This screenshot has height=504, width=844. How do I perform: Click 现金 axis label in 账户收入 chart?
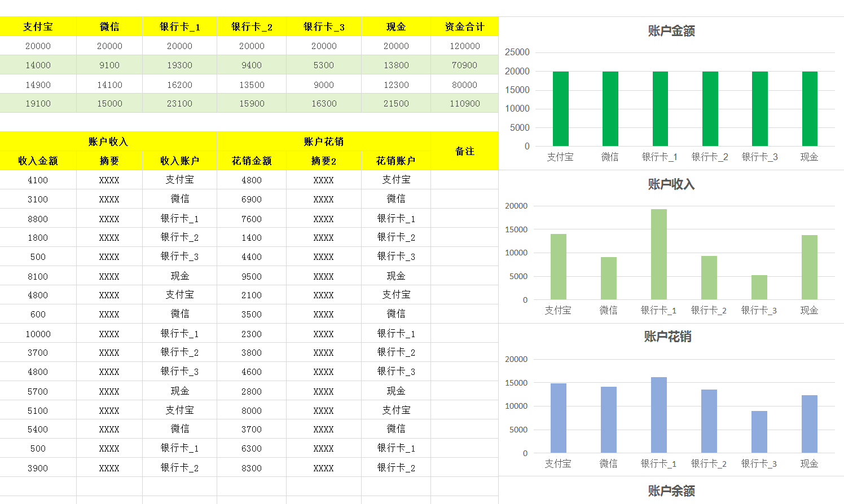pos(809,310)
